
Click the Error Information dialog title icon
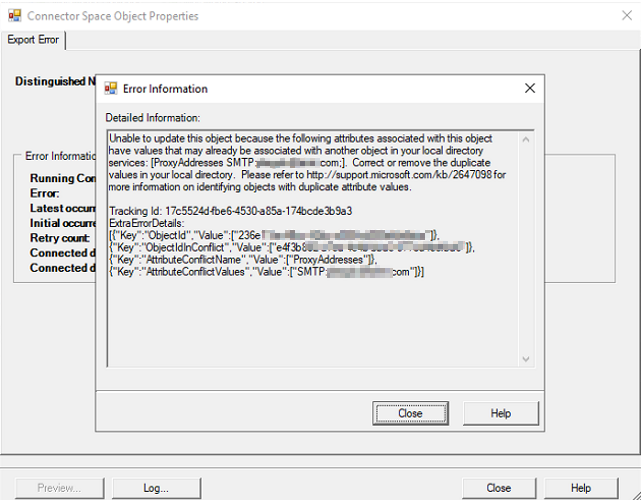[111, 89]
